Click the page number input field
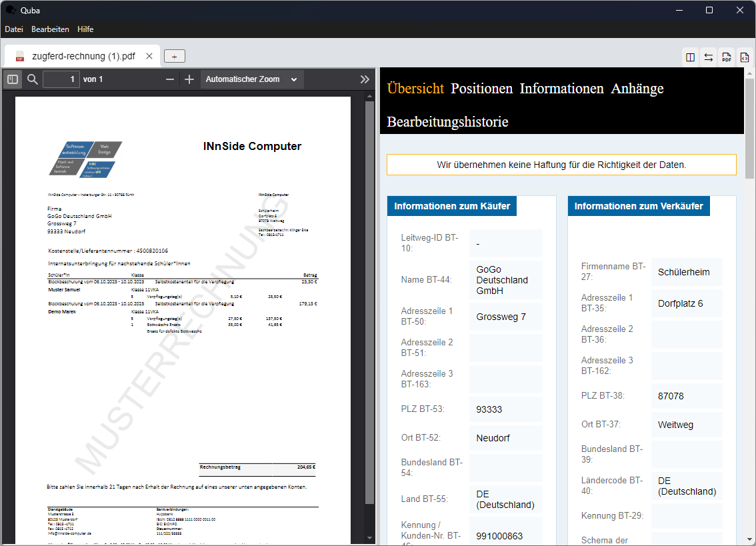The width and height of the screenshot is (756, 546). point(61,79)
